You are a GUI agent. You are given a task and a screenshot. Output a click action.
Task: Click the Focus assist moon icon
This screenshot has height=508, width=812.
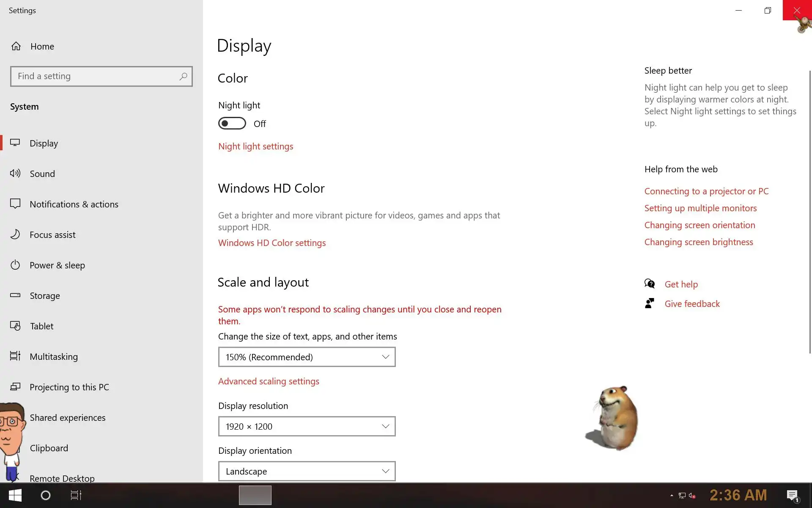coord(15,234)
